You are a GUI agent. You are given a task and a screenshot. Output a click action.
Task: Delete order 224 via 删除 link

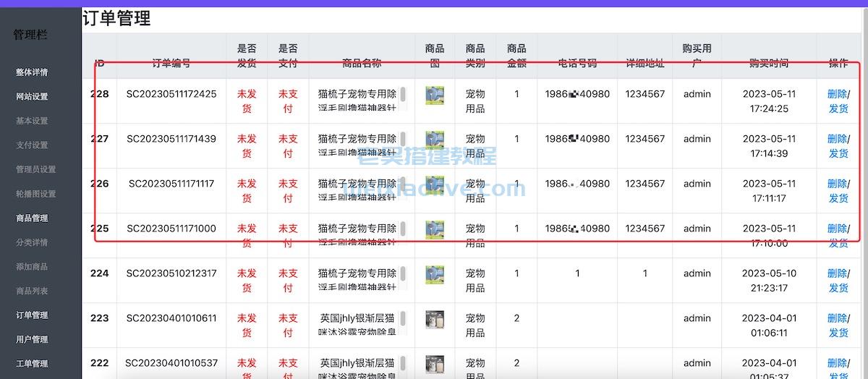[x=837, y=273]
